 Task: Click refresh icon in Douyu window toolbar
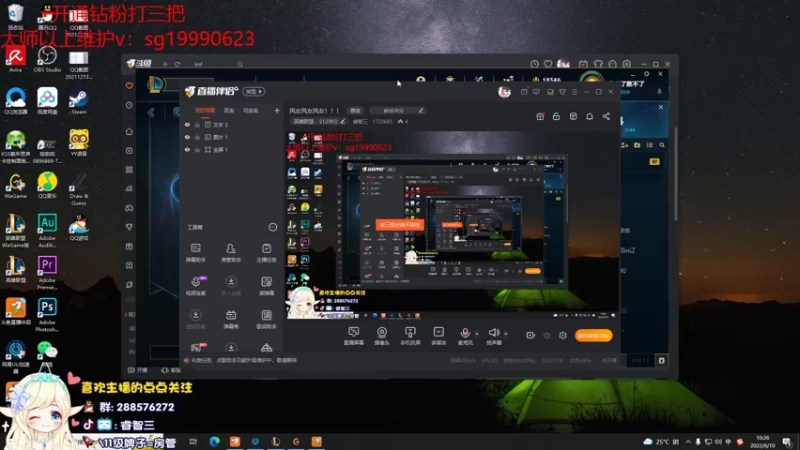pyautogui.click(x=178, y=64)
